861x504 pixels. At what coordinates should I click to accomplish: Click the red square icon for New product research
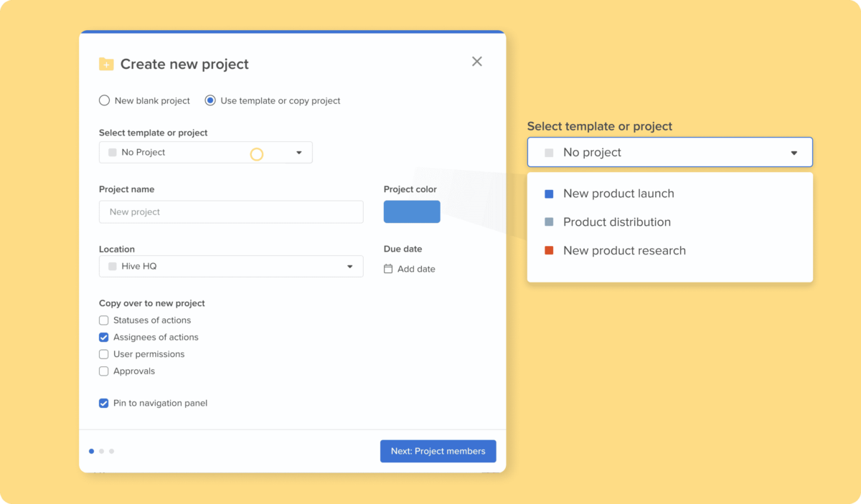tap(549, 250)
